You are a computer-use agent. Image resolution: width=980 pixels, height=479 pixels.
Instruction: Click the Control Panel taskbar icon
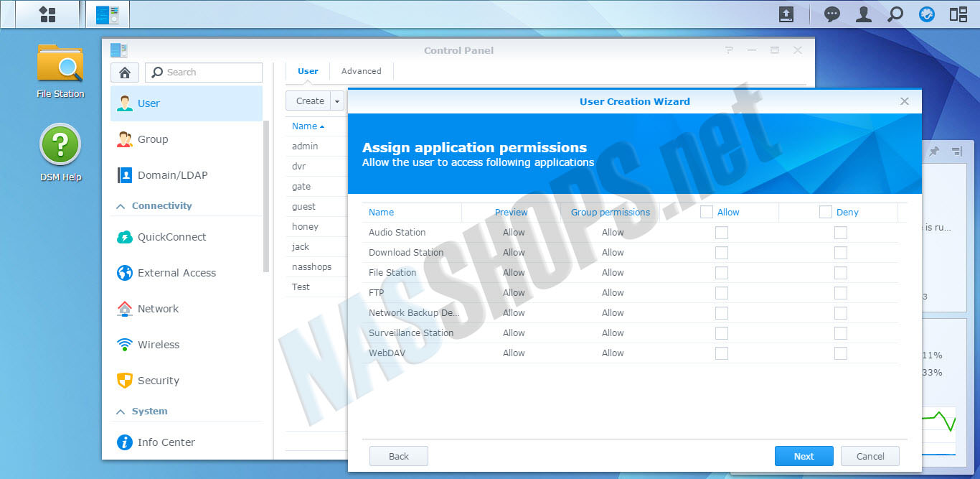pyautogui.click(x=108, y=14)
